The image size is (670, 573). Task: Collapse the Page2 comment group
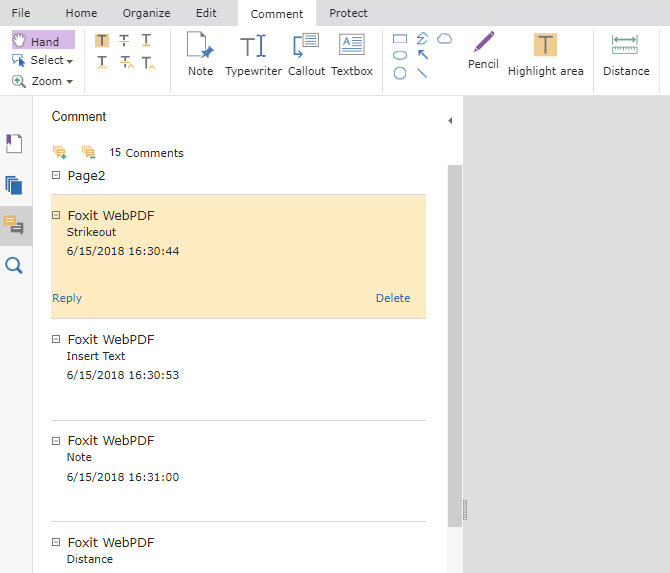(56, 175)
